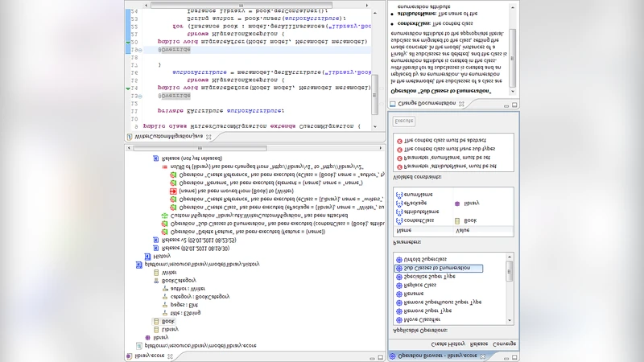The height and width of the screenshot is (362, 644).
Task: Click the nsURI change entry icon
Action: pos(164,167)
